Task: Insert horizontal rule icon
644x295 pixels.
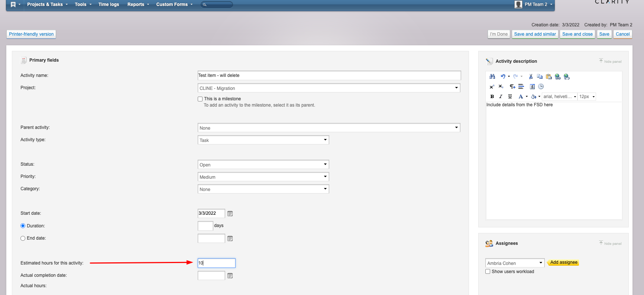Action: [521, 87]
